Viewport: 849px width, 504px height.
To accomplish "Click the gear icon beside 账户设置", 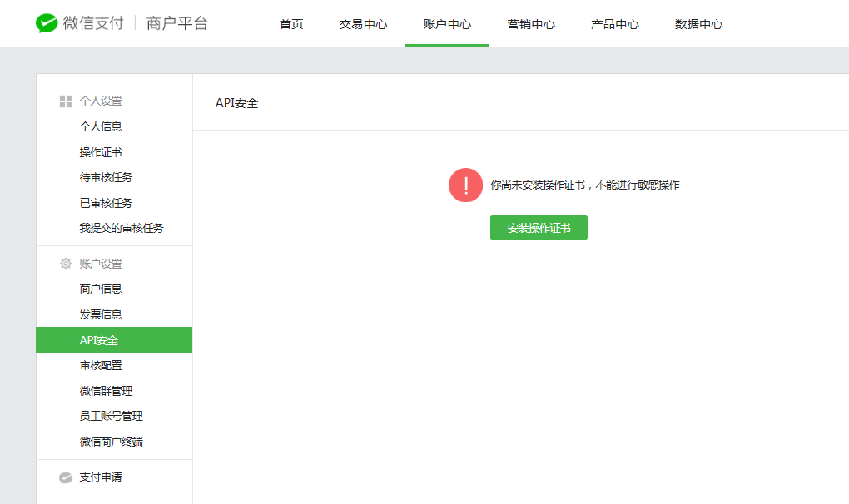I will click(64, 263).
